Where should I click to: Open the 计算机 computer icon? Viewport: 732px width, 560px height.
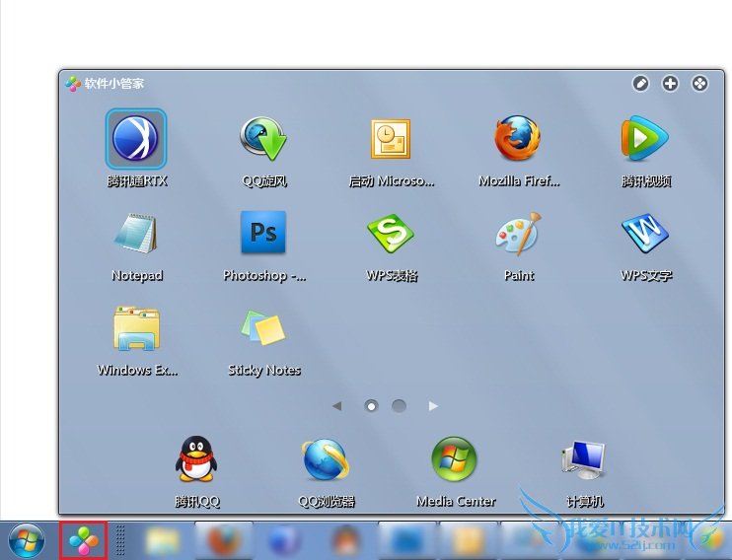[584, 460]
